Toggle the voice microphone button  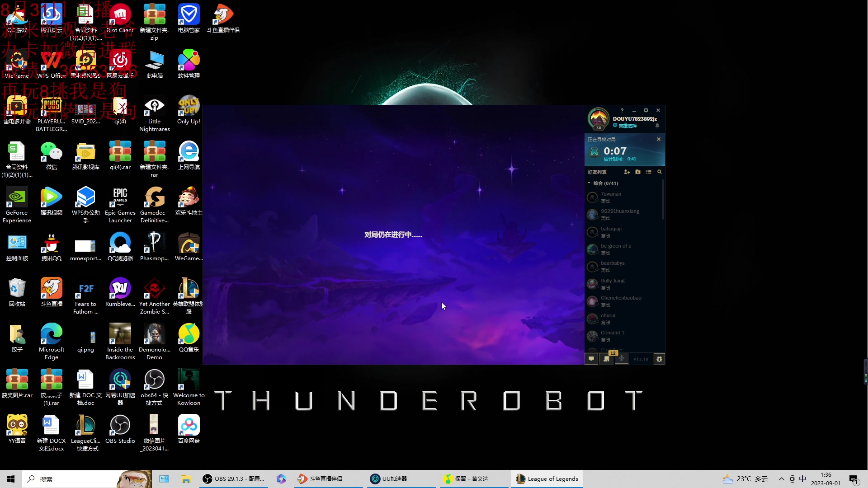622,359
